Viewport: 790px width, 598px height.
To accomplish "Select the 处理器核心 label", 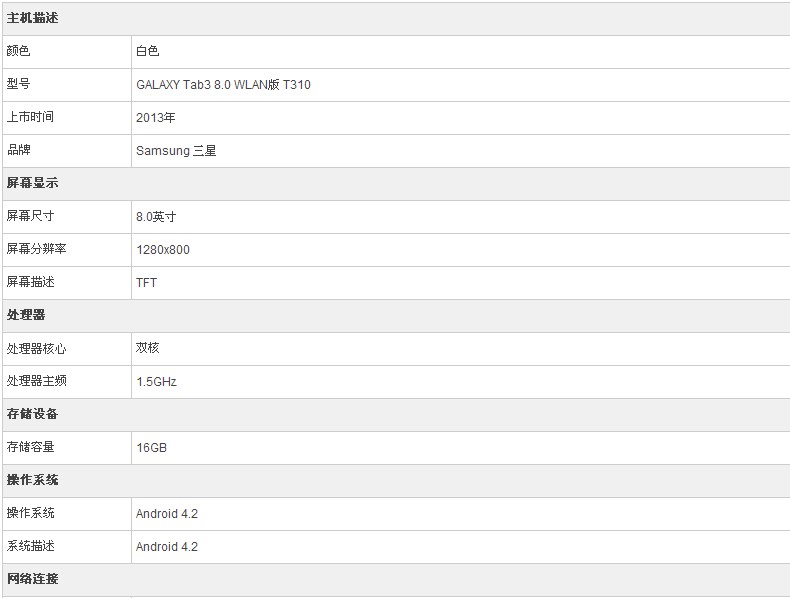I will click(x=36, y=349).
